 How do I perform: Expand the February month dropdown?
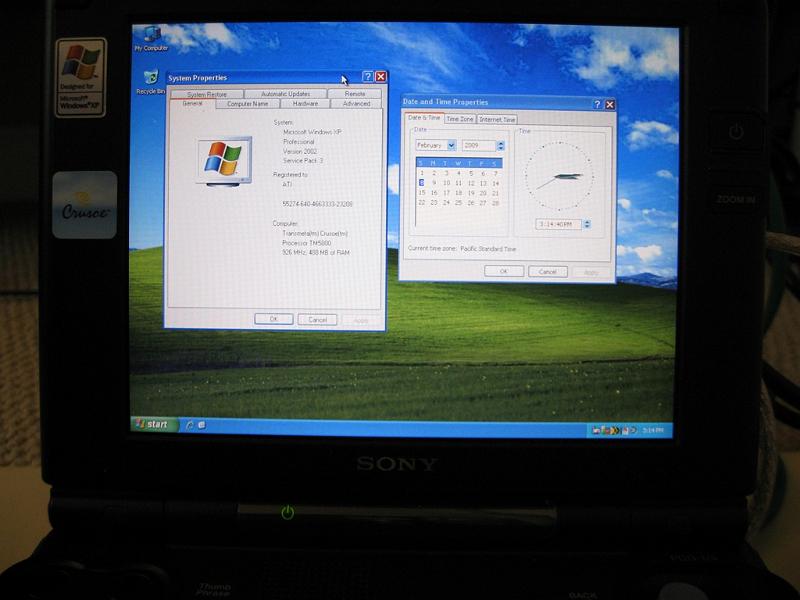[451, 145]
